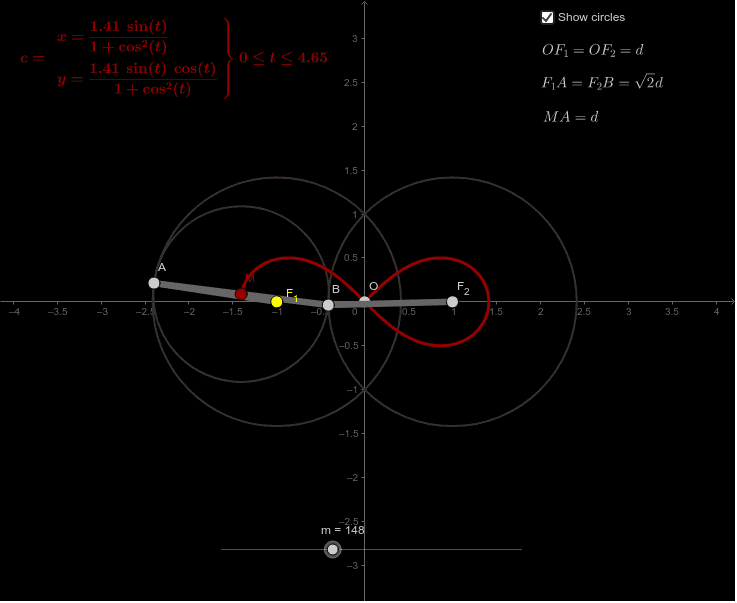The height and width of the screenshot is (603, 737).
Task: Select the red tracing point M
Action: 241,294
